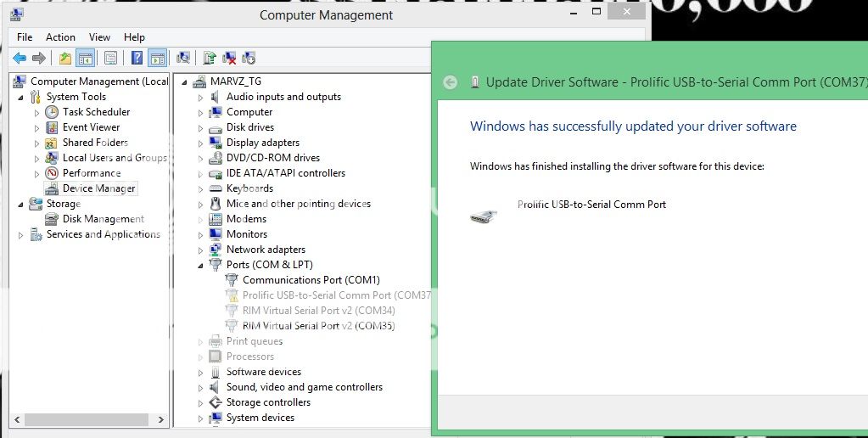Select Computer Management (Local) root node
Viewport: 868px width, 438px height.
(x=99, y=81)
